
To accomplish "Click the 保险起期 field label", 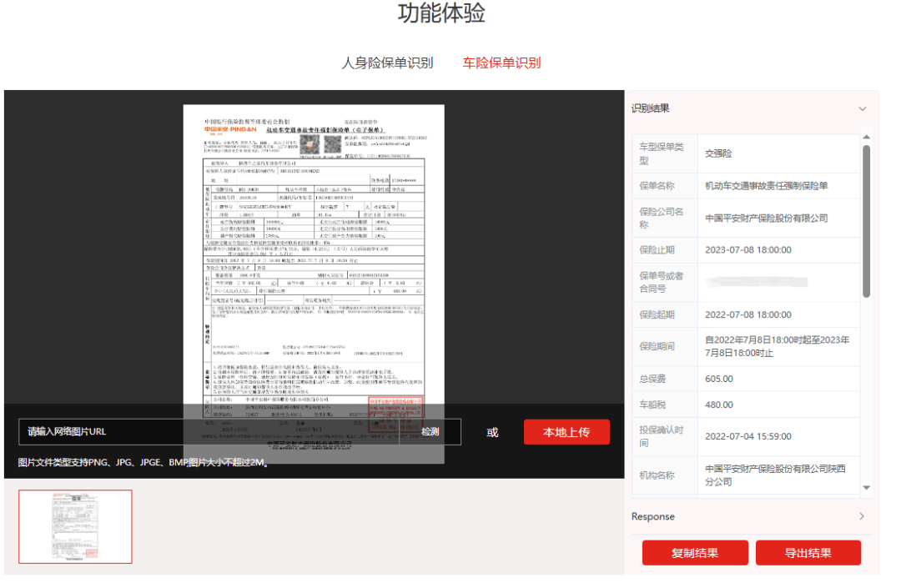I will [x=657, y=314].
